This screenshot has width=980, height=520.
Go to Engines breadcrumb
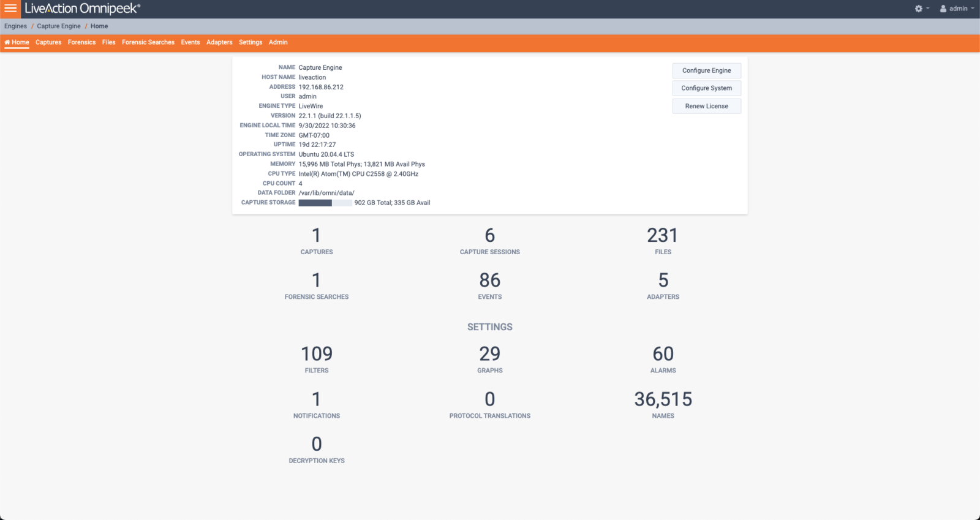pyautogui.click(x=15, y=26)
